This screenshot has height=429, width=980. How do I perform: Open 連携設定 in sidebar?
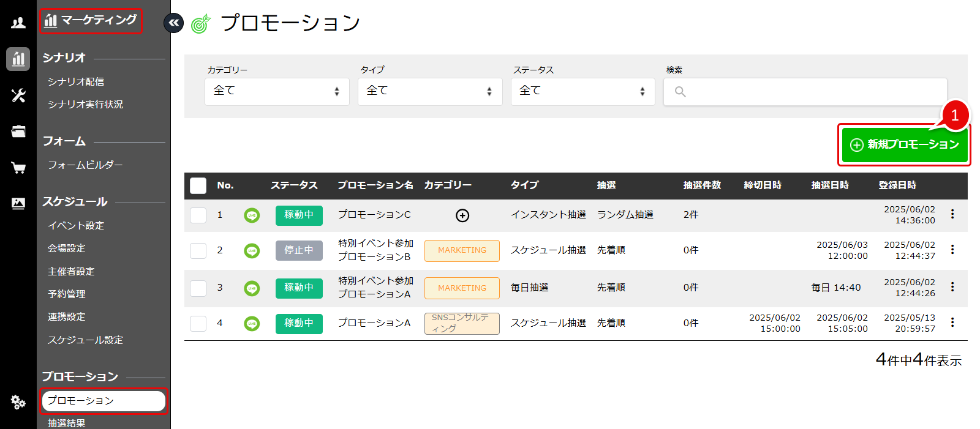pyautogui.click(x=67, y=316)
